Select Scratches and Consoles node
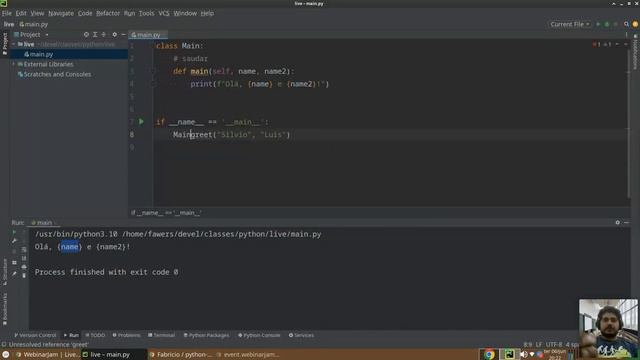The width and height of the screenshot is (640, 360). (54, 74)
